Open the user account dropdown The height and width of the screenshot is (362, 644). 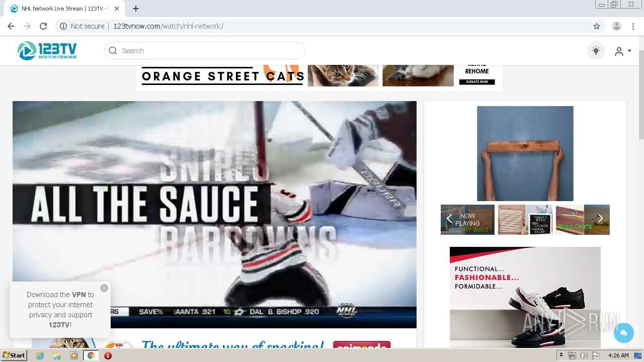pyautogui.click(x=623, y=51)
